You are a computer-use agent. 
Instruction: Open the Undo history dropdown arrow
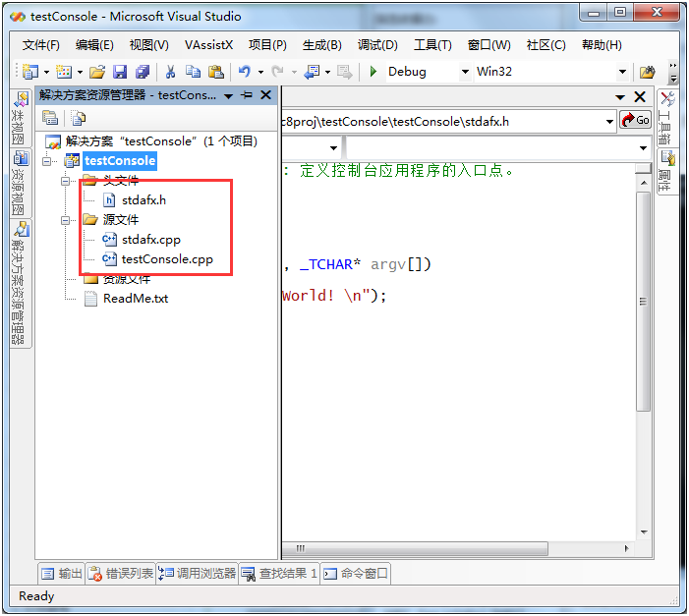[x=260, y=72]
